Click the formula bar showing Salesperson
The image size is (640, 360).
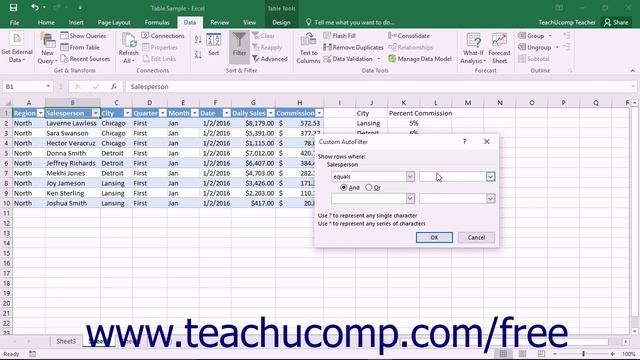[x=380, y=87]
